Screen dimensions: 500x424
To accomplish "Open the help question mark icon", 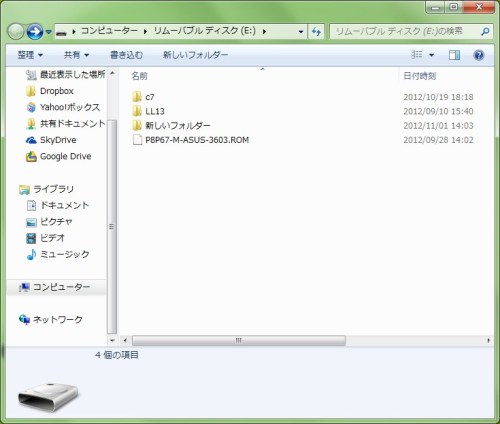I will click(x=479, y=55).
